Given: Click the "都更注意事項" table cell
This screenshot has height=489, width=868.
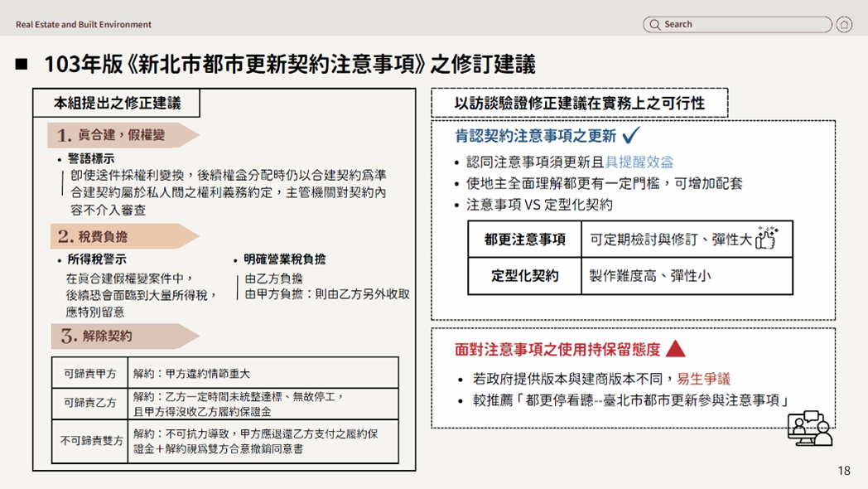Looking at the screenshot, I should (524, 240).
